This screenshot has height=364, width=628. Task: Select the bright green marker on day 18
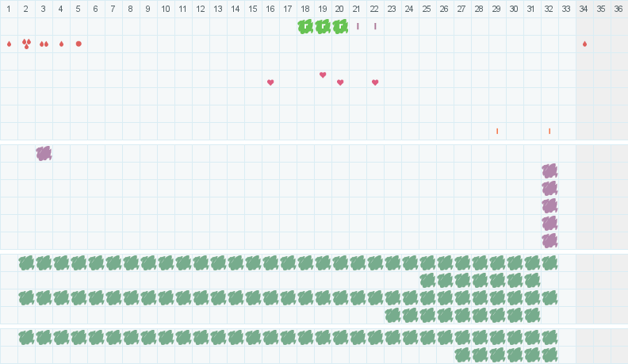tap(305, 26)
